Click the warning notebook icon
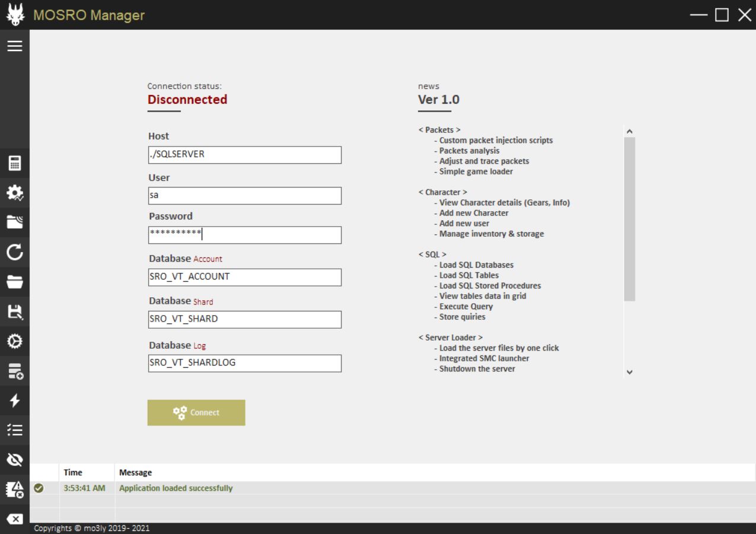756x534 pixels. click(14, 490)
